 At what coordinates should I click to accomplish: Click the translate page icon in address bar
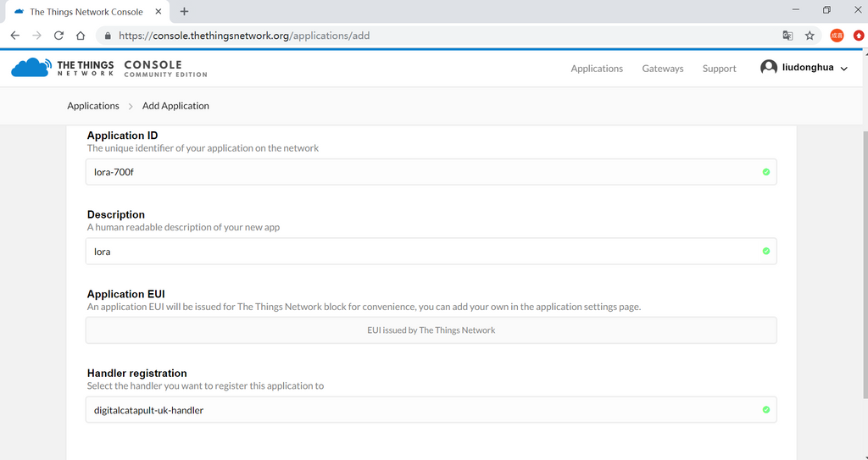click(x=787, y=36)
